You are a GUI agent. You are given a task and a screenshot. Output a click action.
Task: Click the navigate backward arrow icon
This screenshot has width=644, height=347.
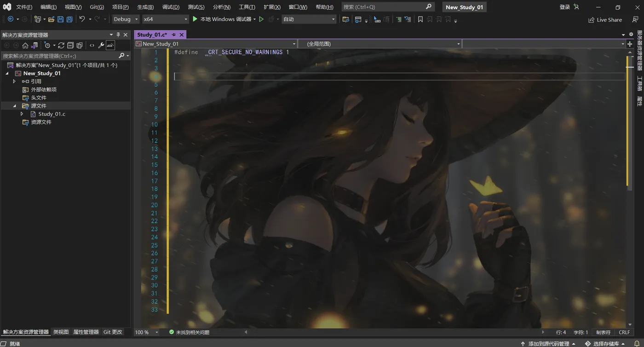11,19
